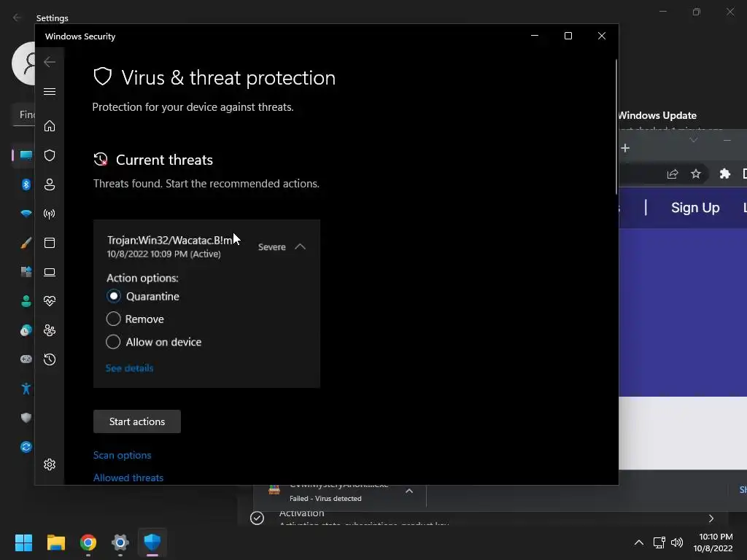
Task: Click the Severe severity label
Action: point(271,247)
